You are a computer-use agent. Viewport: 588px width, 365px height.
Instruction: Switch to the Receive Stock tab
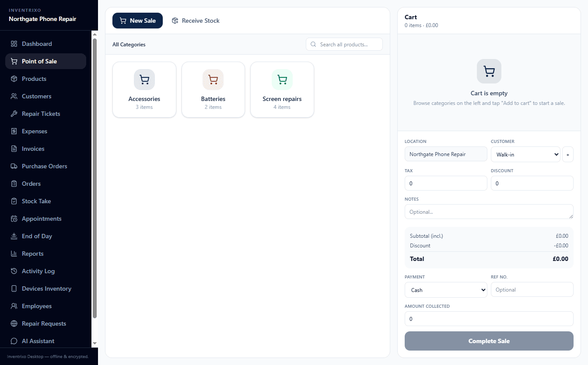[x=196, y=21]
